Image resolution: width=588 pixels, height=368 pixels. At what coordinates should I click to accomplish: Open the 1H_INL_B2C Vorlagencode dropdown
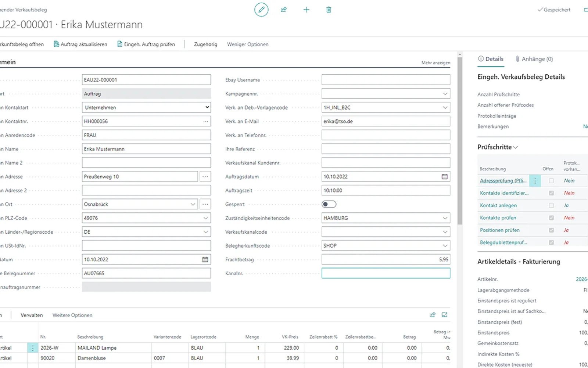click(x=445, y=107)
